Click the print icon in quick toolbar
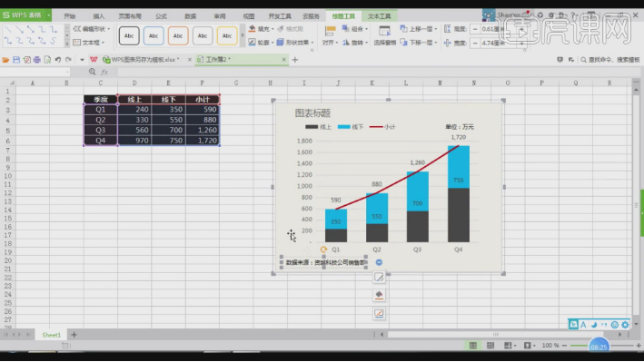This screenshot has width=644, height=362. (37, 60)
